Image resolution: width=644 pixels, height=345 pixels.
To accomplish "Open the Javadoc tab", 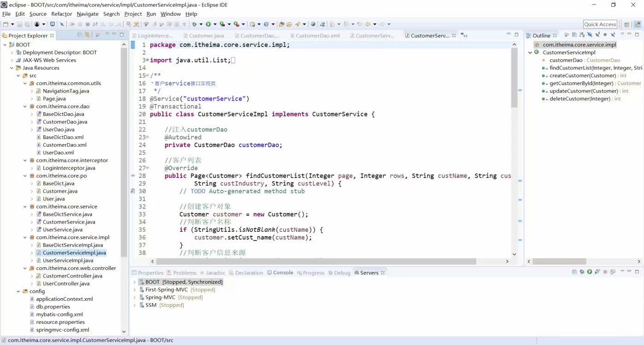I will pyautogui.click(x=212, y=273).
